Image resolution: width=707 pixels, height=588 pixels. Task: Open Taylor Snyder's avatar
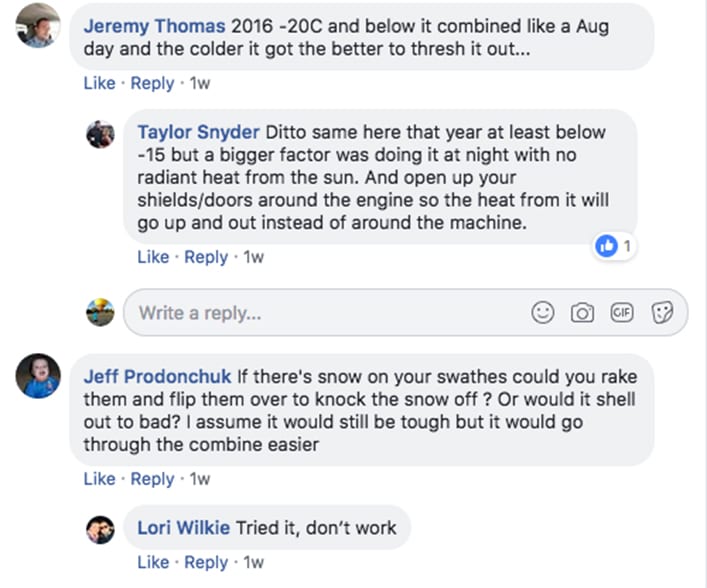100,134
